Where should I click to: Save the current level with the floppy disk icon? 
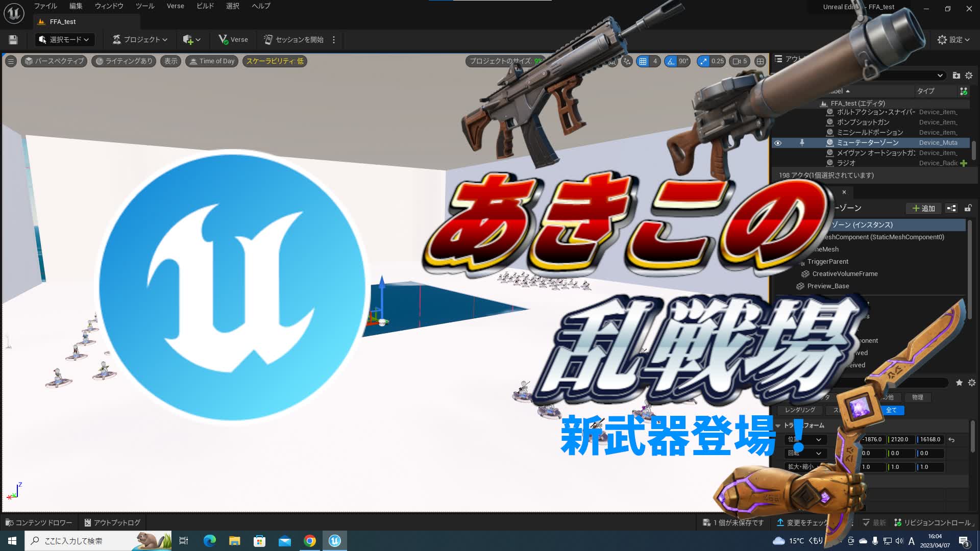pyautogui.click(x=13, y=40)
